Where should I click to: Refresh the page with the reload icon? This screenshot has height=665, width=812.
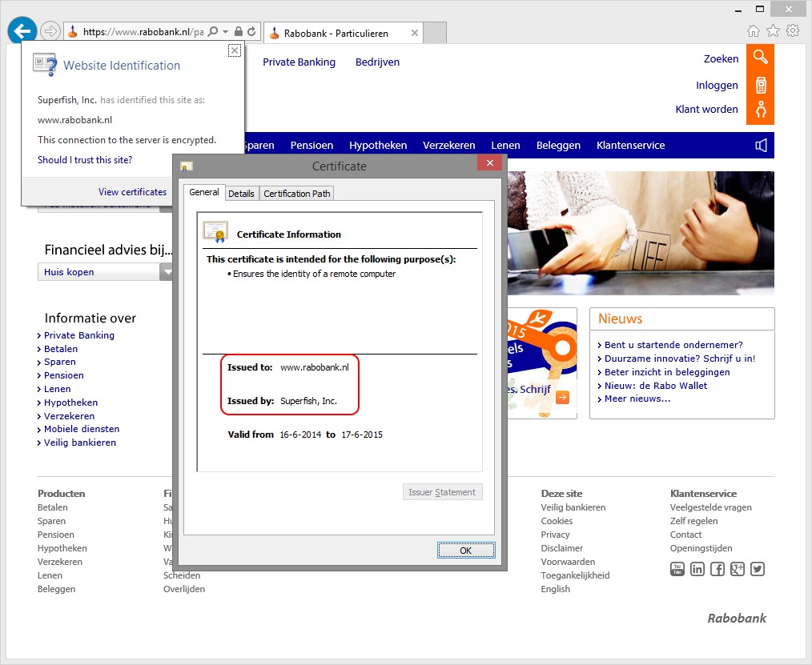pos(251,31)
